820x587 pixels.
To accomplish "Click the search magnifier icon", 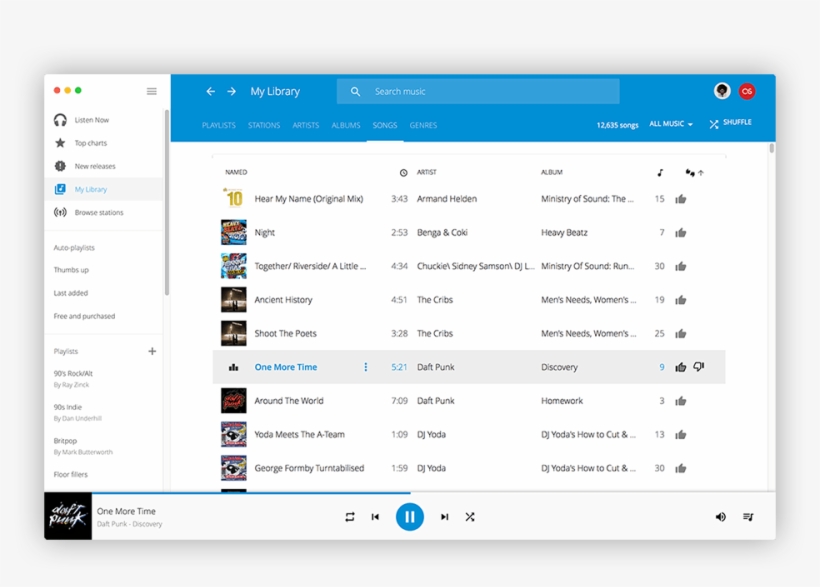I will (355, 92).
